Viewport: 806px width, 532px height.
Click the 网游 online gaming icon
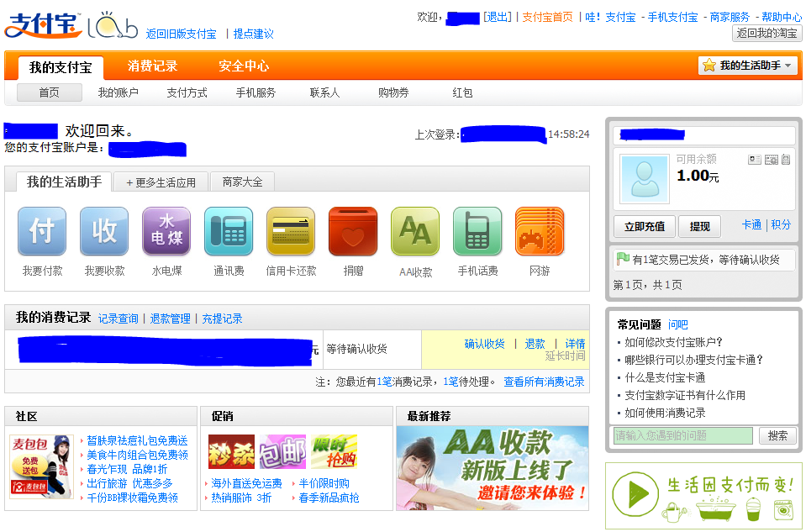[539, 231]
